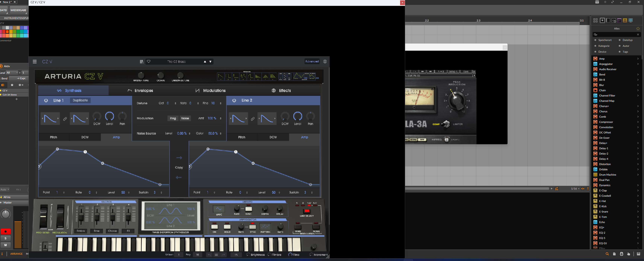The height and width of the screenshot is (261, 644).
Task: Click the Timbre macro slider
Action: (81, 215)
